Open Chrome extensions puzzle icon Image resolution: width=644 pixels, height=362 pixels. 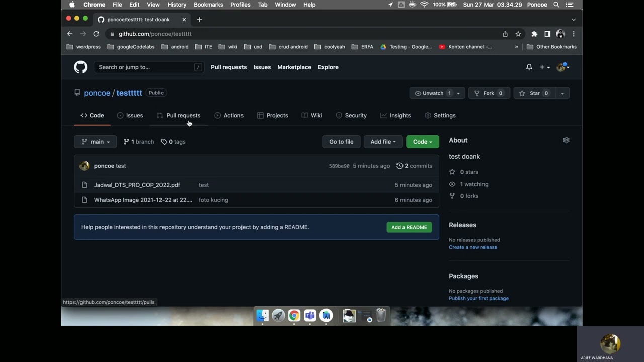(x=534, y=34)
